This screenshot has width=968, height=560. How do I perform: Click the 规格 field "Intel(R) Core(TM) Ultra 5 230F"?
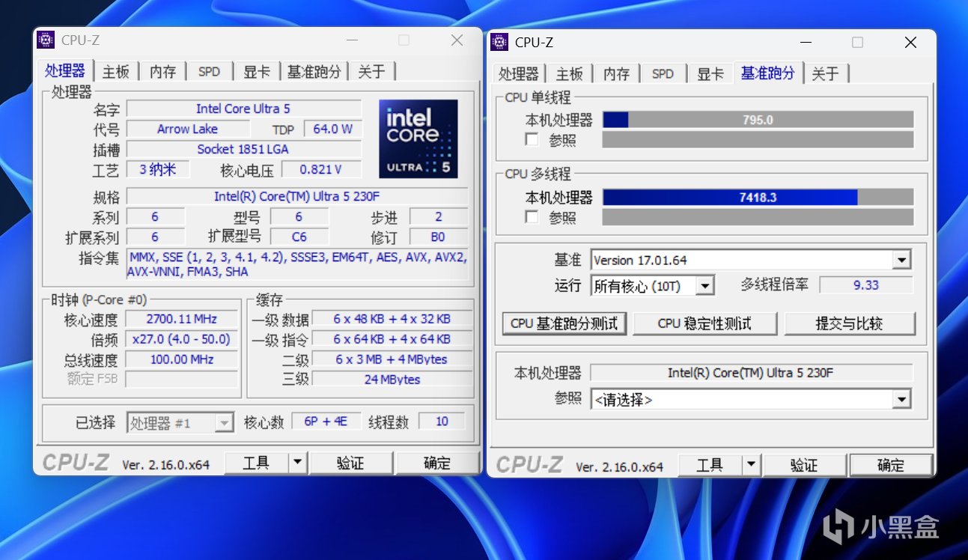tap(297, 197)
